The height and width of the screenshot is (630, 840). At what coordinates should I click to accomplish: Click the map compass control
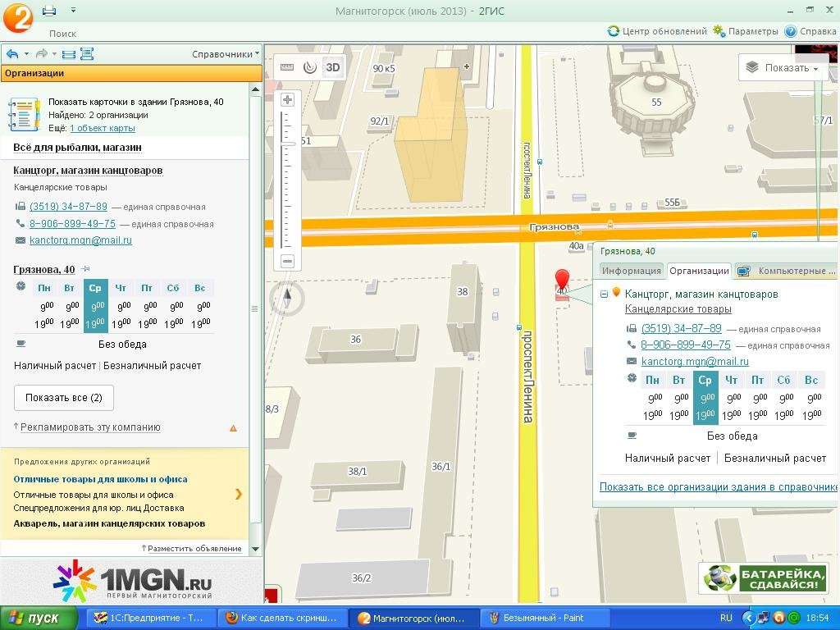click(x=287, y=298)
